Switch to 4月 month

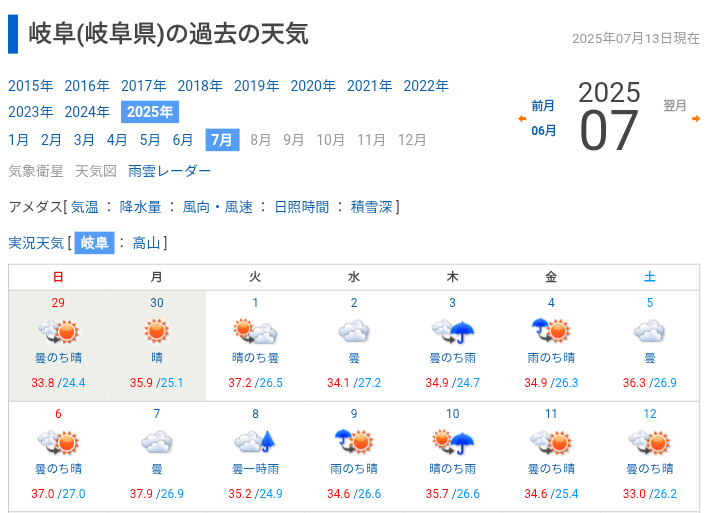point(117,140)
